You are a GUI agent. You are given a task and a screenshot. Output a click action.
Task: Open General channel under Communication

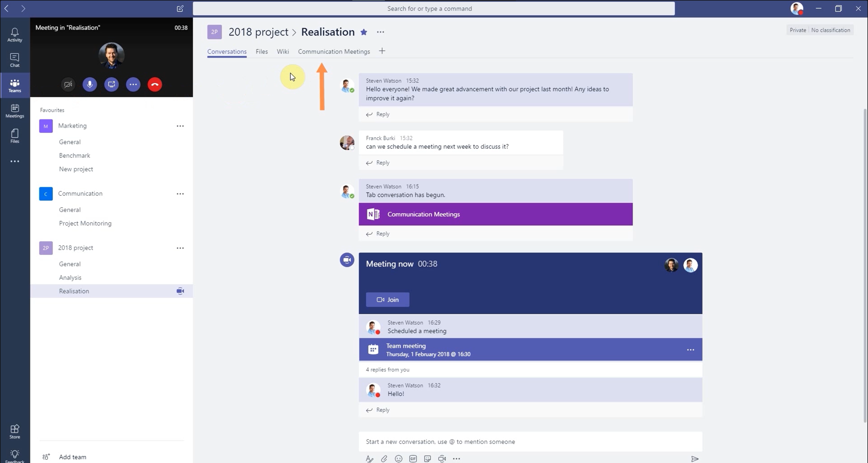point(70,210)
